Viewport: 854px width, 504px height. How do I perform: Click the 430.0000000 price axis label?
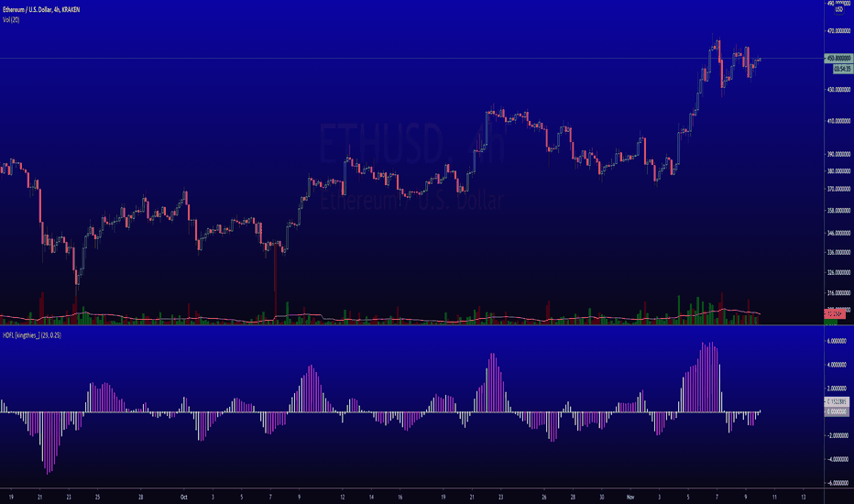pyautogui.click(x=838, y=90)
